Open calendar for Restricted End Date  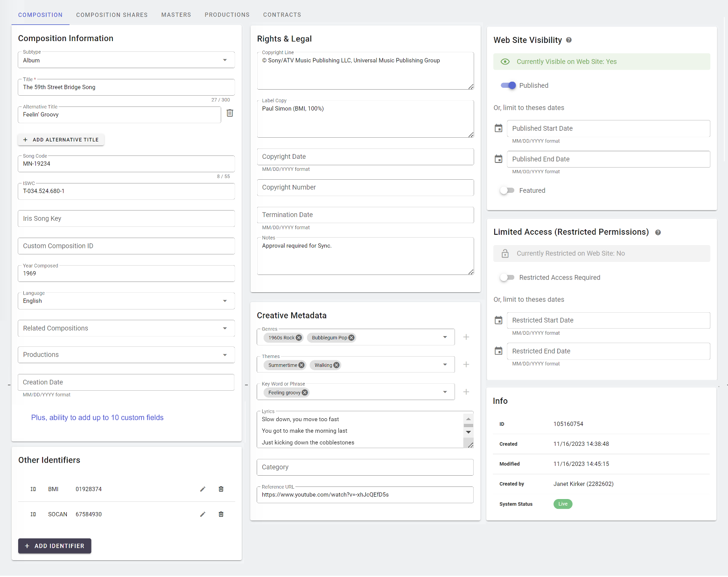pyautogui.click(x=498, y=351)
